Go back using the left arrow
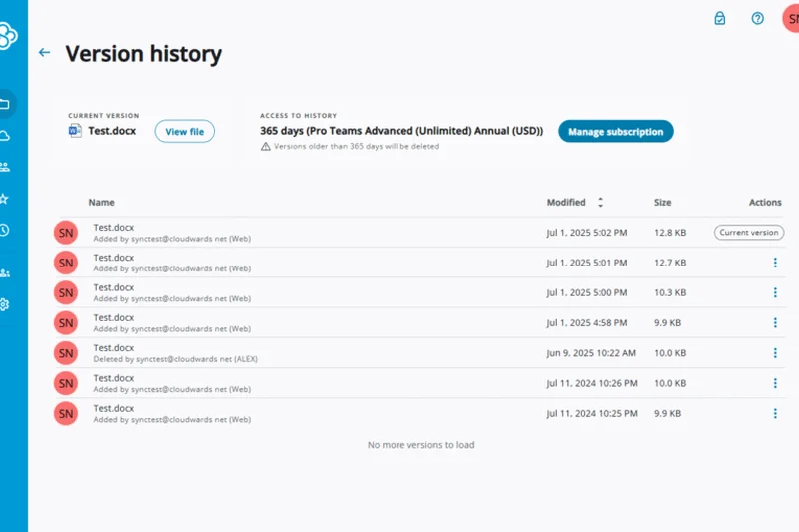Image resolution: width=799 pixels, height=532 pixels. (44, 53)
